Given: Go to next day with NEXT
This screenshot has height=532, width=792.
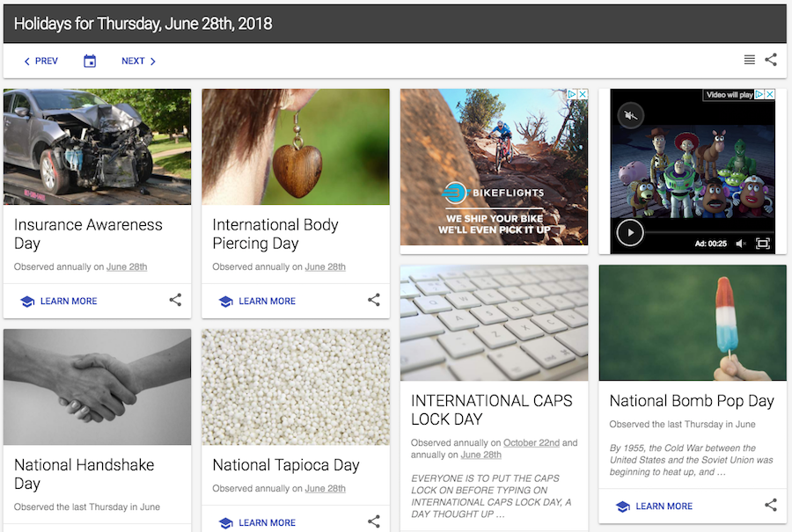Looking at the screenshot, I should 139,61.
